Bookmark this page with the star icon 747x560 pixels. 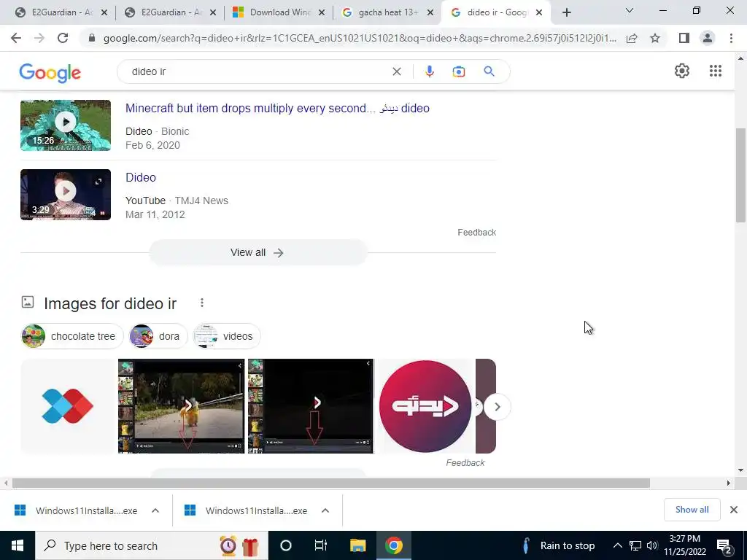pyautogui.click(x=655, y=38)
